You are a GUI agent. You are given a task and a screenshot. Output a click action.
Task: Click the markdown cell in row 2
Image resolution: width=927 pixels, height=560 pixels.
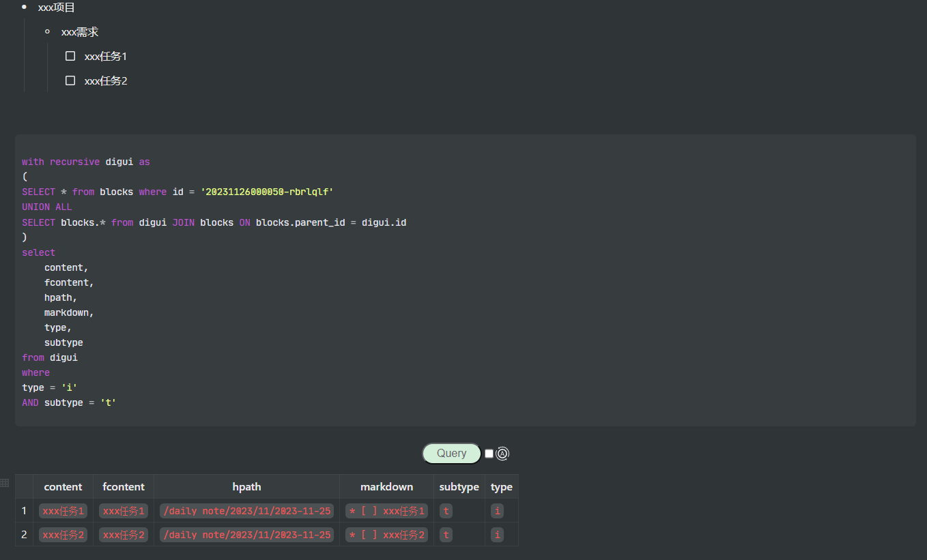click(x=386, y=535)
